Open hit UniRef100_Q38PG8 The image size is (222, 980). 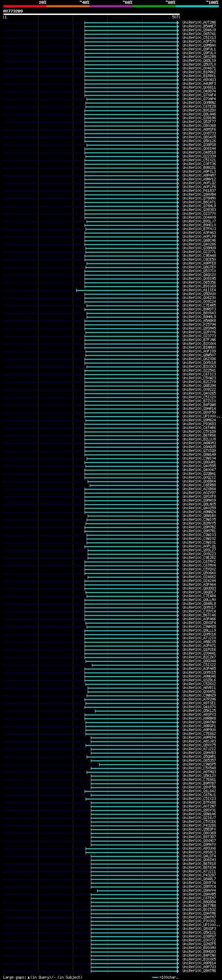tap(199, 145)
